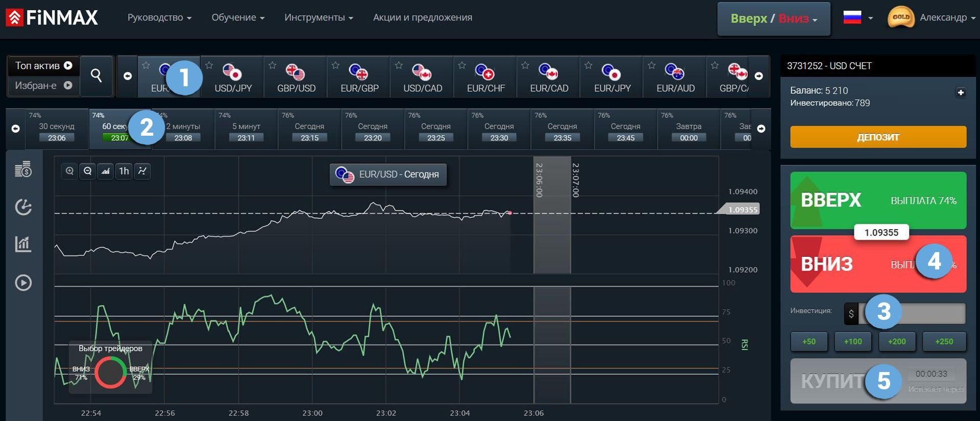Favorite EUR/GBP with star
Viewport: 980px width, 421px height.
pos(336,65)
